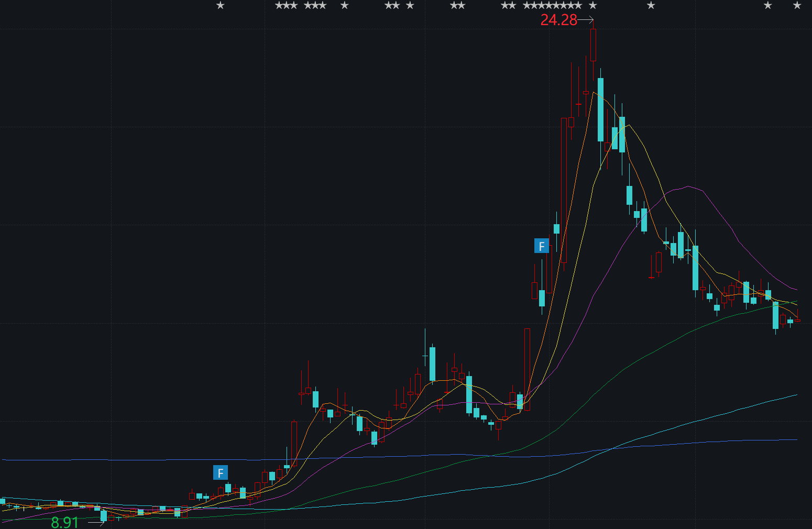
Task: Click the isolated star between the peak and right edge
Action: coord(651,6)
